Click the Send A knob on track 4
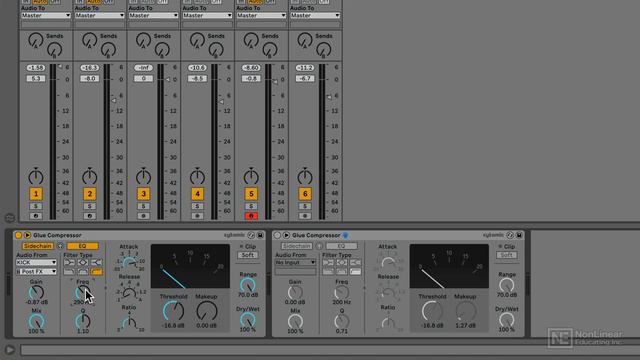The width and height of the screenshot is (640, 360). (197, 40)
